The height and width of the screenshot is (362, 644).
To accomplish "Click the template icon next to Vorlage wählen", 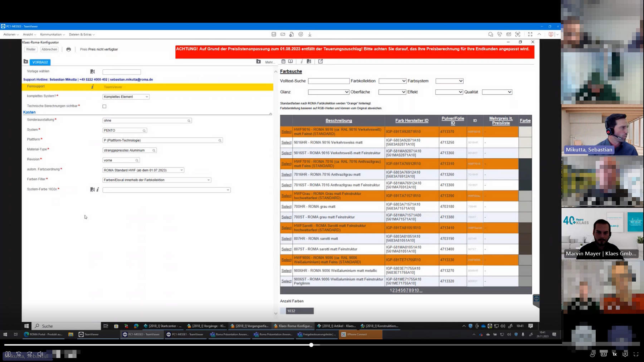I will (x=92, y=71).
